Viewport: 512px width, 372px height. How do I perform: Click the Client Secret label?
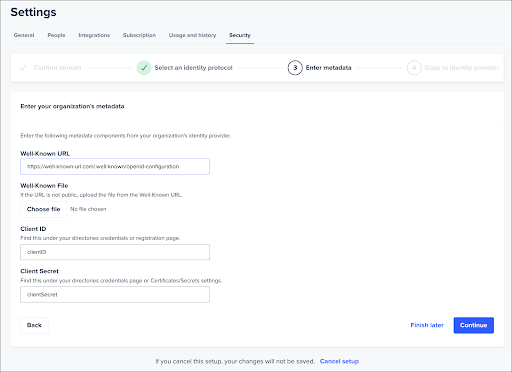click(39, 271)
